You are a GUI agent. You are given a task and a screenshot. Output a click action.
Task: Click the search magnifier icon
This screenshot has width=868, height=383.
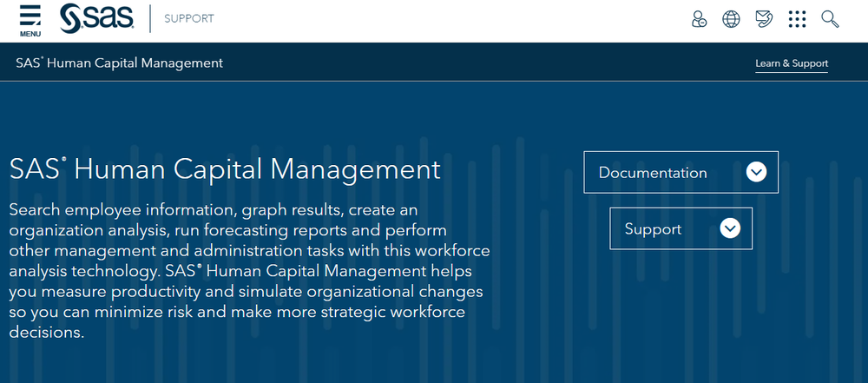pos(830,19)
